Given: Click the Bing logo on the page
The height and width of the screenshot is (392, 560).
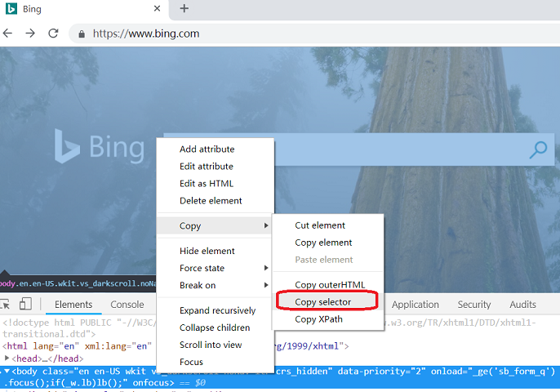Looking at the screenshot, I should click(100, 148).
